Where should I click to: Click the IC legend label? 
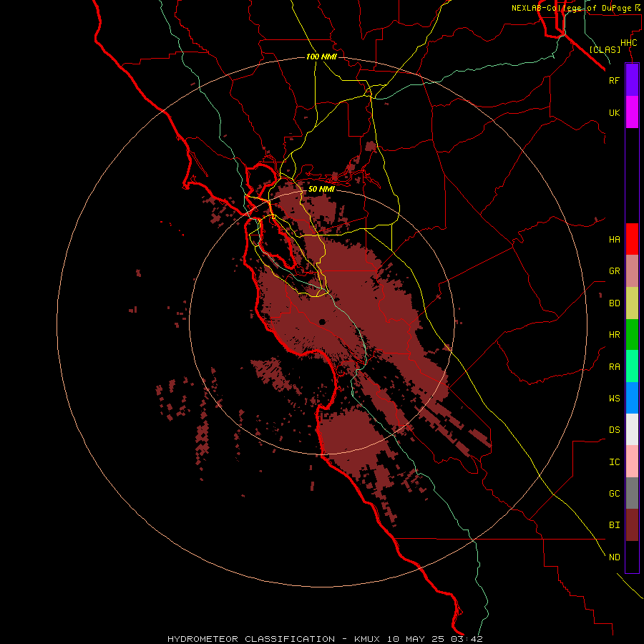click(614, 462)
